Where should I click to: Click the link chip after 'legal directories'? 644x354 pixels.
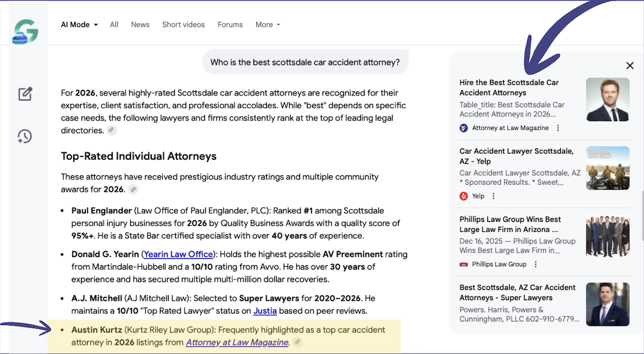coord(111,130)
